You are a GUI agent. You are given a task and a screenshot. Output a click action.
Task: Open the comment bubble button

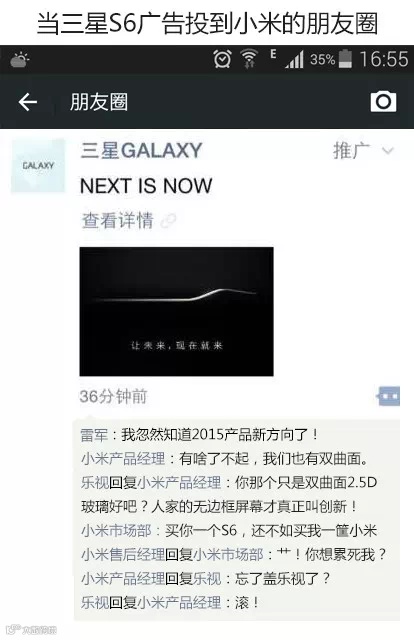[388, 396]
